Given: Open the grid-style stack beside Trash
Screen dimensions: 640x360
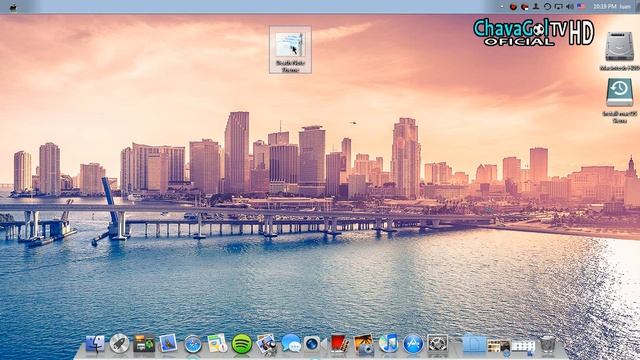Looking at the screenshot, I should (x=523, y=347).
